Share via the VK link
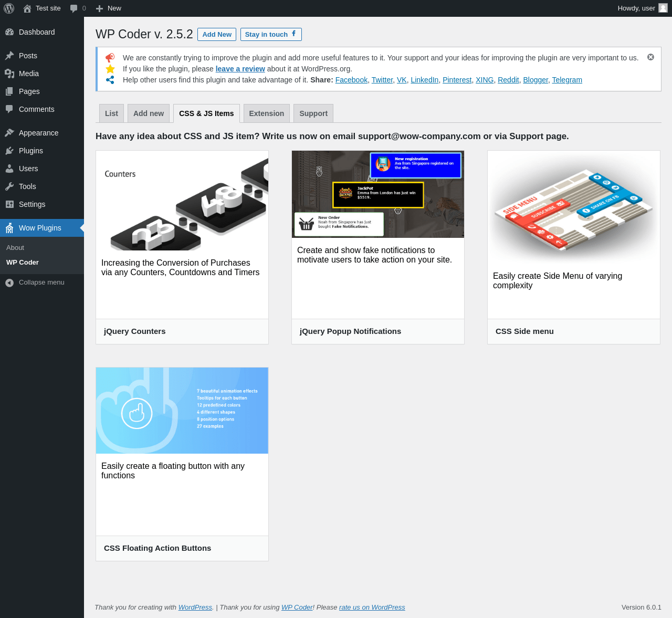 point(402,80)
